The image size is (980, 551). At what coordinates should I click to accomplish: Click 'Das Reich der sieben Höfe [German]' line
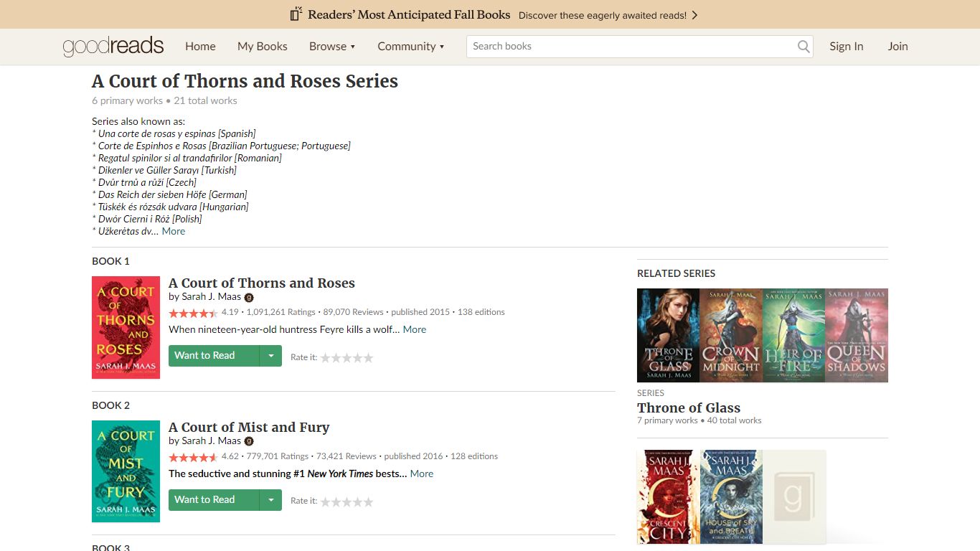170,194
